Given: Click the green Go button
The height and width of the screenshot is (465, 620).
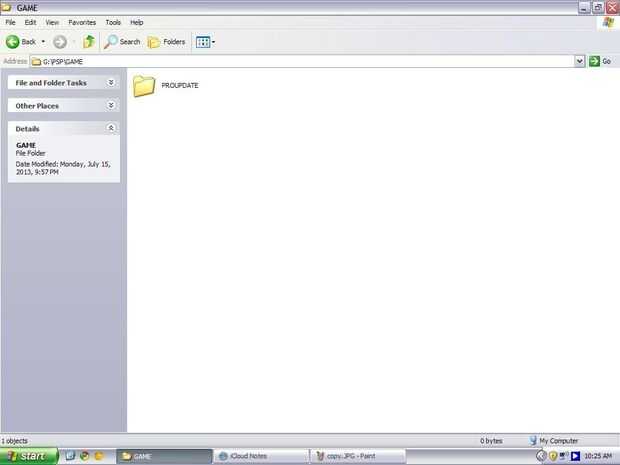Looking at the screenshot, I should click(600, 61).
